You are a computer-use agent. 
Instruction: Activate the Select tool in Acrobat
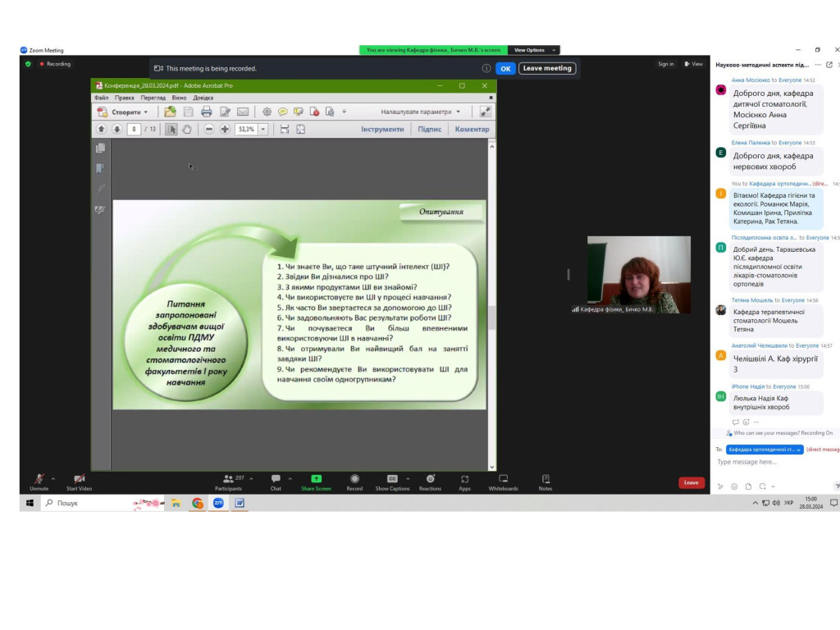(171, 129)
